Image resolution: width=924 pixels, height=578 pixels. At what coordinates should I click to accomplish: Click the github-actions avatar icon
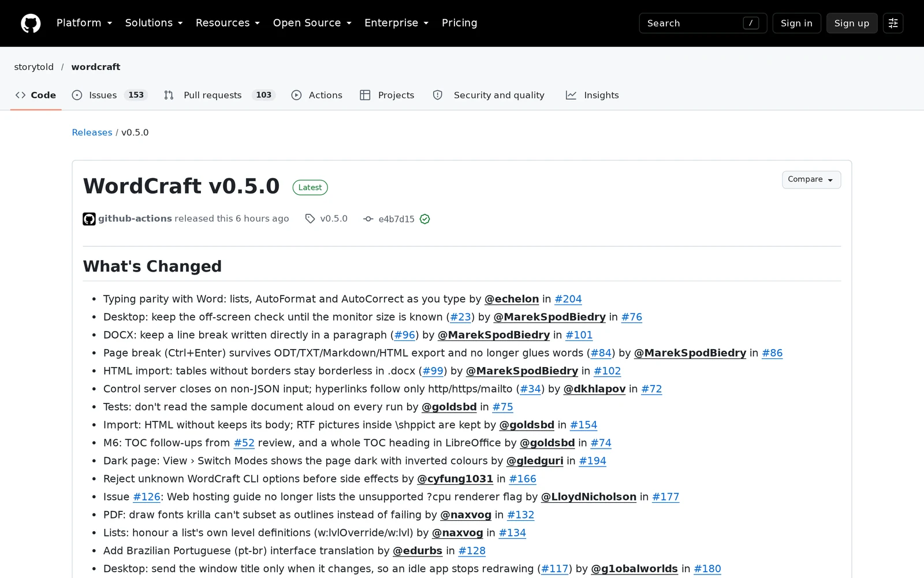(89, 219)
